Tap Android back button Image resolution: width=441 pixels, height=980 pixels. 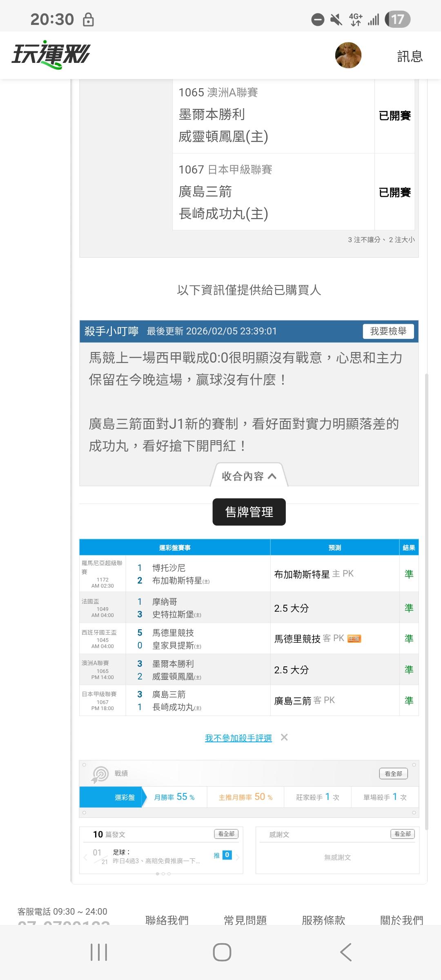[x=345, y=952]
